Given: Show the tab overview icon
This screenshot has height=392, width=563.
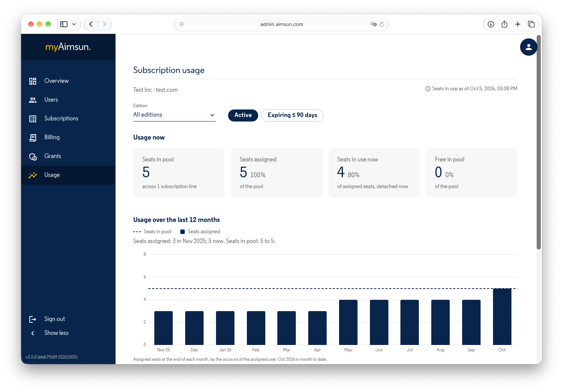Looking at the screenshot, I should [x=531, y=24].
